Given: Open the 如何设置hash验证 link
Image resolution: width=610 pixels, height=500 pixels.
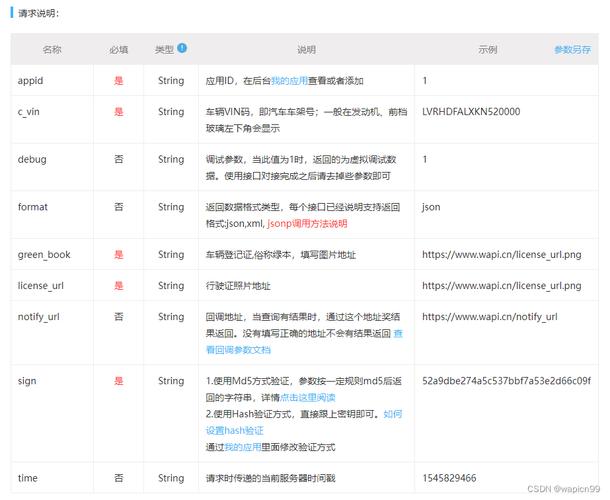Looking at the screenshot, I should (x=304, y=422).
